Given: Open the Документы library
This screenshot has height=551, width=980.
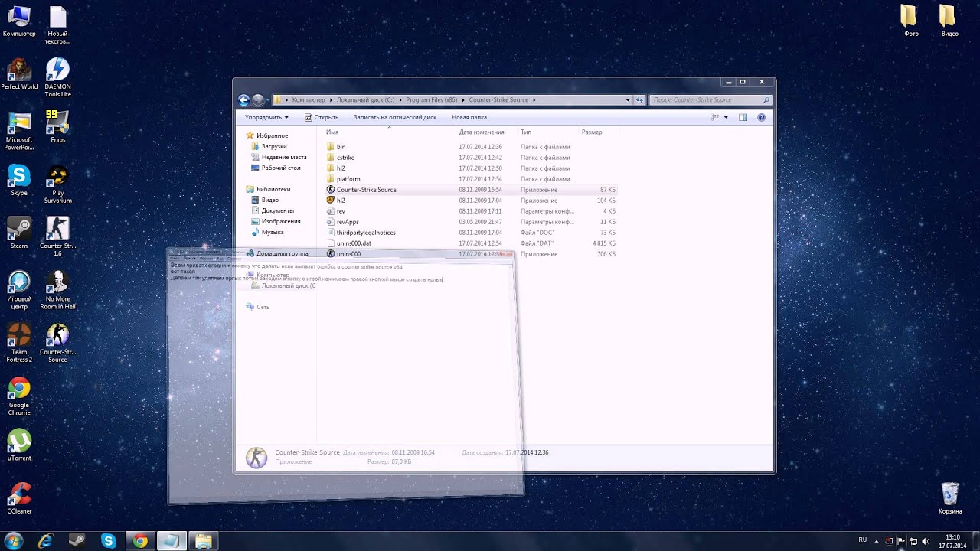Looking at the screenshot, I should [278, 210].
